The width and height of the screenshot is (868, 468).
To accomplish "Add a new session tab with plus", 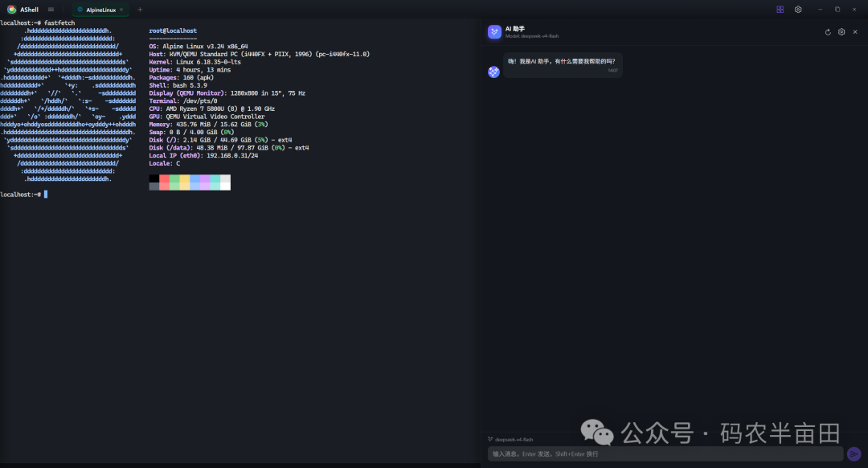I will coord(140,10).
